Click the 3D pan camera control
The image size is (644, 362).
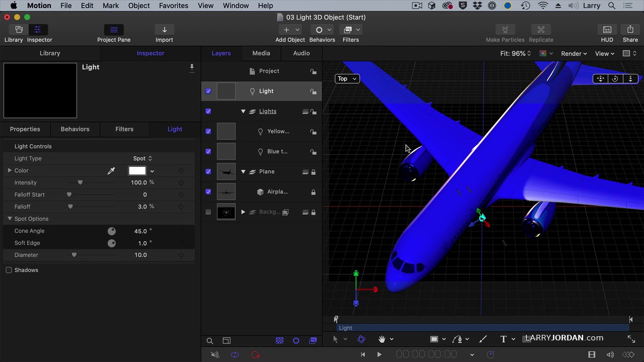click(600, 78)
